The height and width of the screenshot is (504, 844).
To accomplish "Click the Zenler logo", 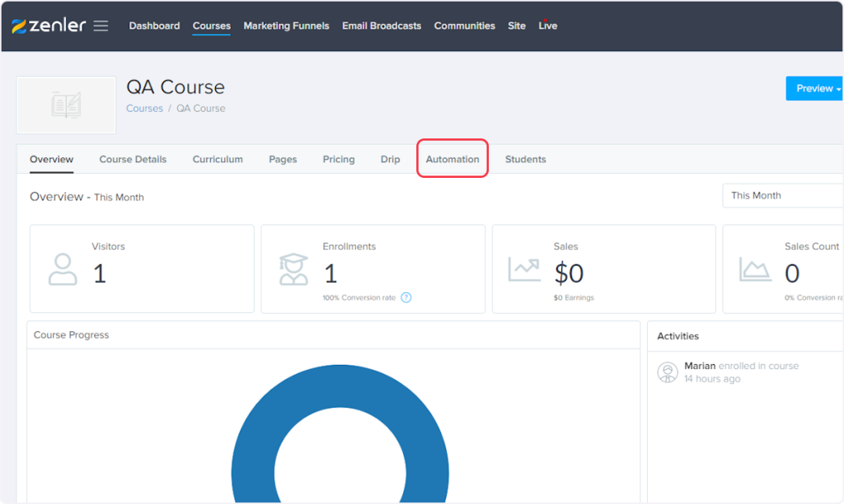I will click(49, 26).
